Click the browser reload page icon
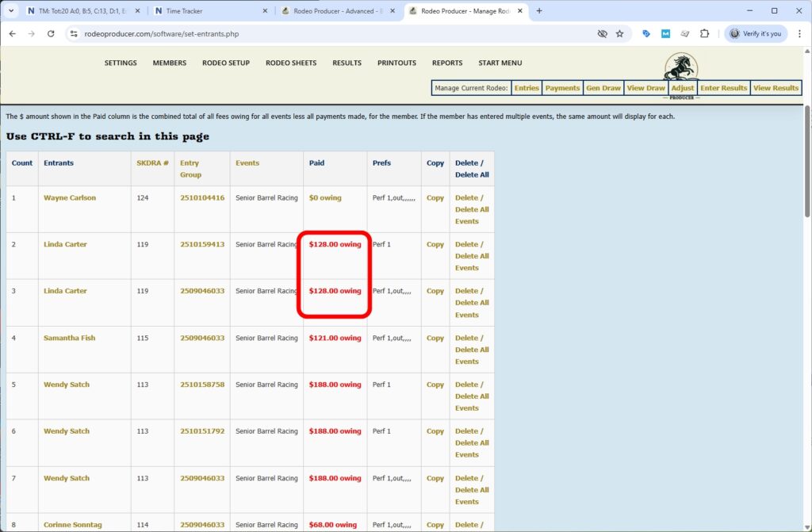812x532 pixels. point(51,34)
